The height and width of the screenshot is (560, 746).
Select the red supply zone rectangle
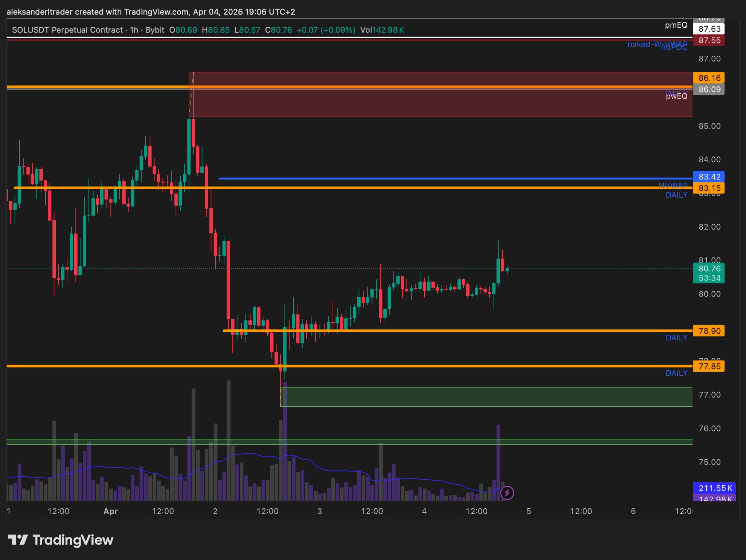pyautogui.click(x=437, y=104)
